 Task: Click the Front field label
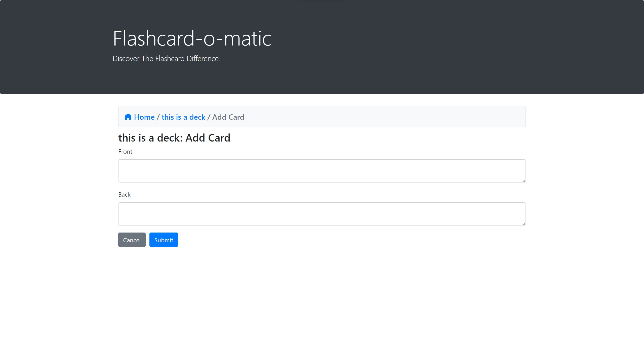pyautogui.click(x=125, y=152)
